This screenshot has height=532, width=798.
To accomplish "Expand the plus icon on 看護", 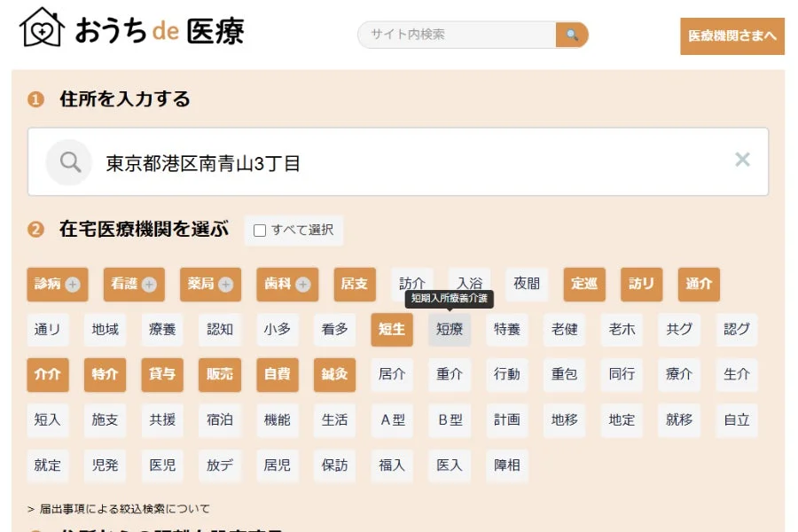I will click(149, 284).
